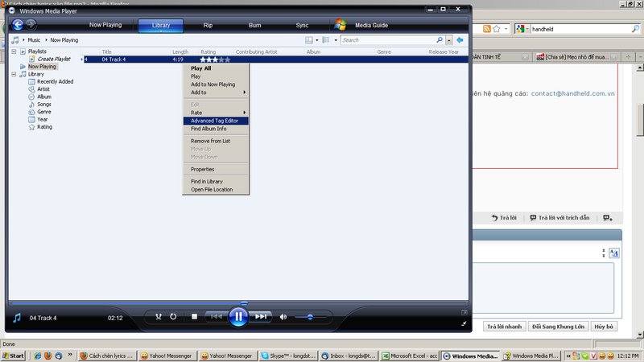
Task: Select Find Album Info menu entry
Action: (x=208, y=129)
